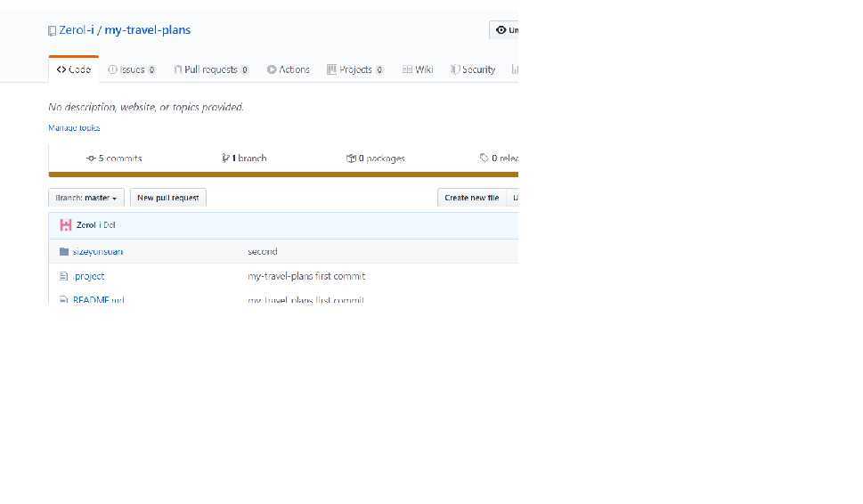
Task: Open the sizeyunsuan folder
Action: point(98,251)
